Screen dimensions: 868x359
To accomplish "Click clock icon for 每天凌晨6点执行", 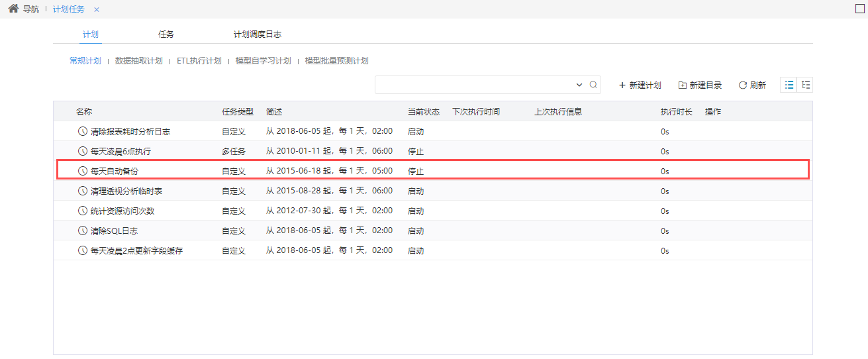I will tap(83, 151).
